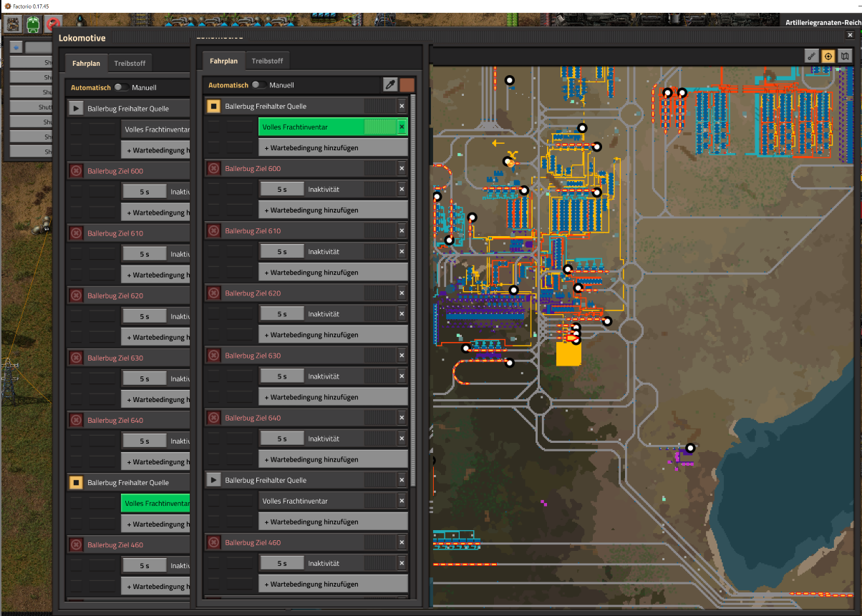Click Inaktivität label under Ballerbug Ziel 630, front window

click(324, 376)
